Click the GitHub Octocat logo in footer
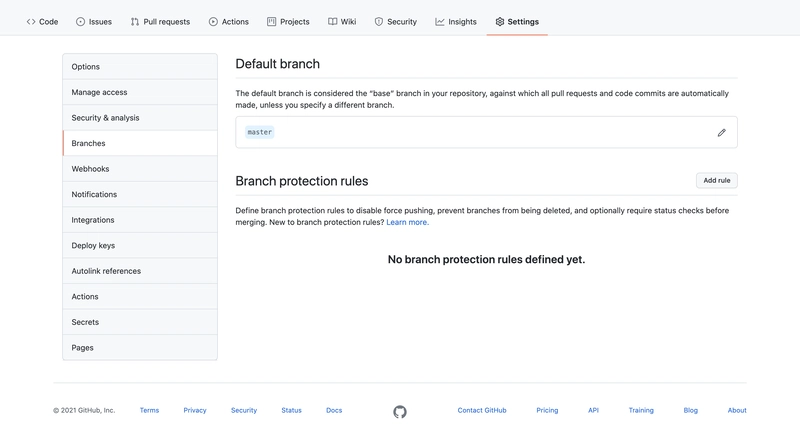 coord(400,412)
